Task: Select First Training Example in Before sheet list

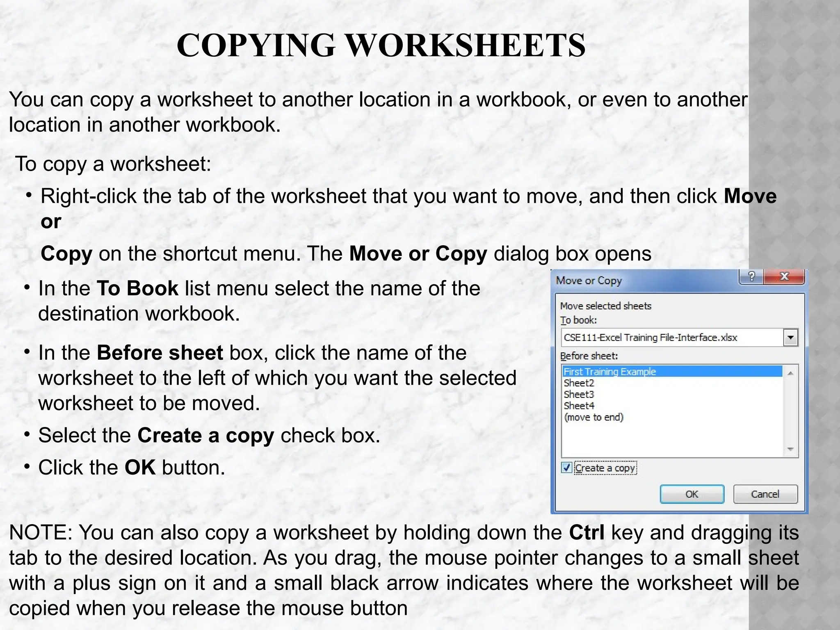Action: pos(672,372)
